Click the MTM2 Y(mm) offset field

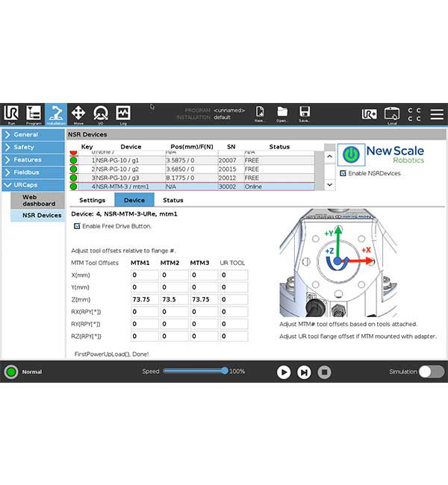pyautogui.click(x=174, y=287)
